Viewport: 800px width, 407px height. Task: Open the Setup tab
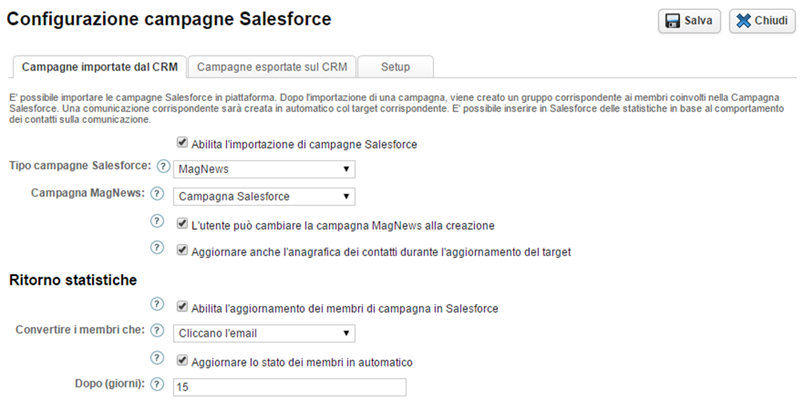[395, 67]
